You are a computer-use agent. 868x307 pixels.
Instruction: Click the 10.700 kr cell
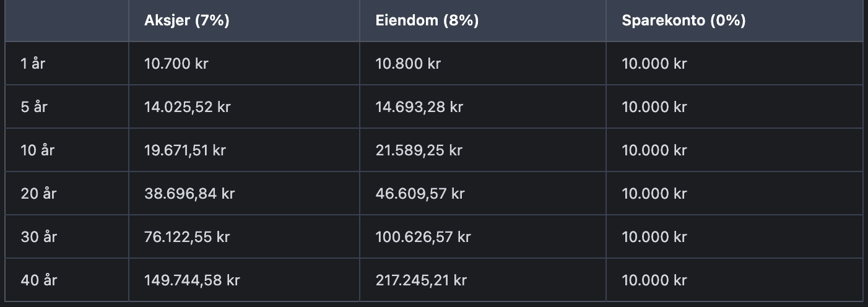point(176,63)
